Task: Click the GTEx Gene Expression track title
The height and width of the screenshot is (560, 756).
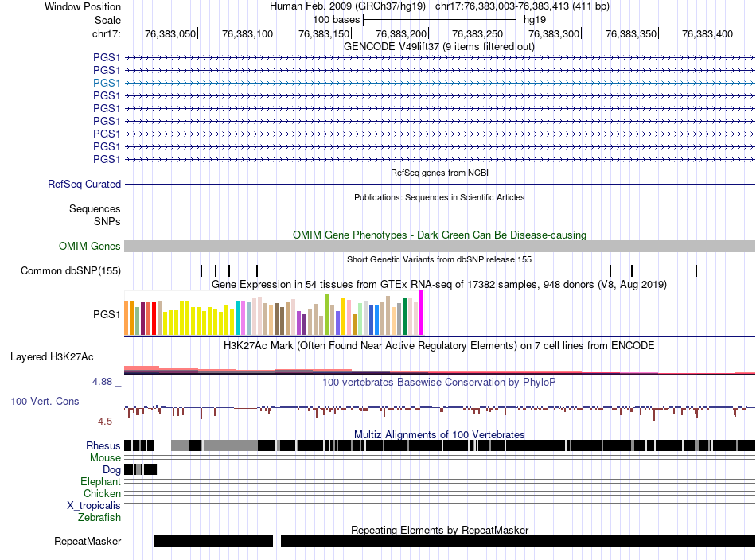Action: [x=439, y=284]
